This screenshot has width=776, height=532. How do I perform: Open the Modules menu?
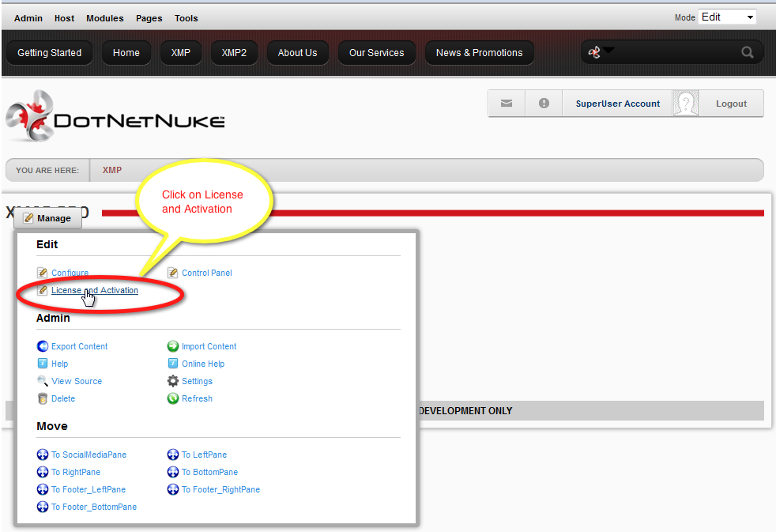click(x=105, y=18)
